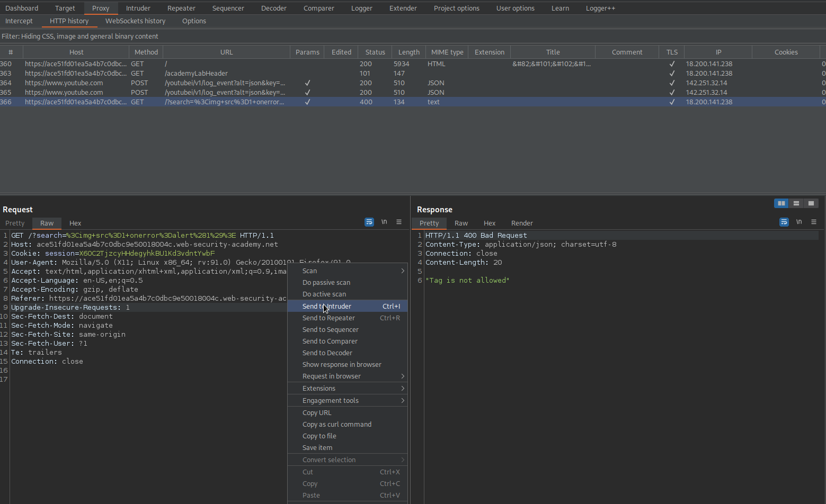Switch to WebSockets history sub-tab
Image resolution: width=826 pixels, height=504 pixels.
(135, 21)
